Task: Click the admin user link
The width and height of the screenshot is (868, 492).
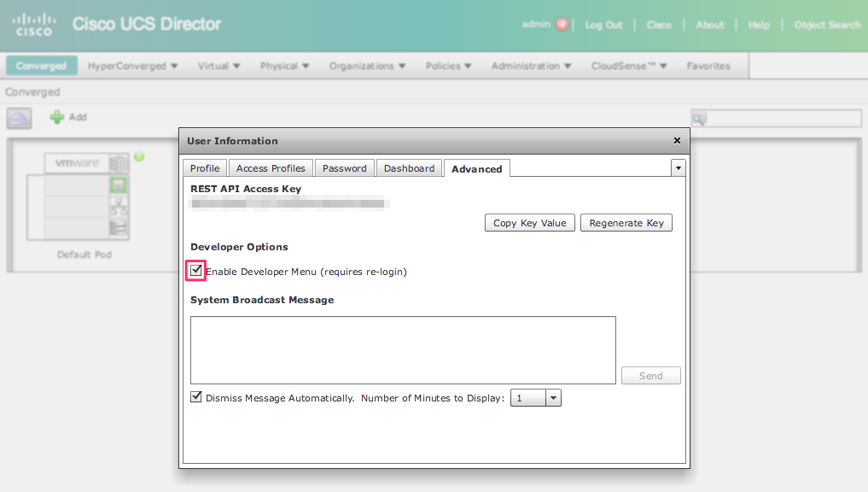Action: [x=536, y=25]
